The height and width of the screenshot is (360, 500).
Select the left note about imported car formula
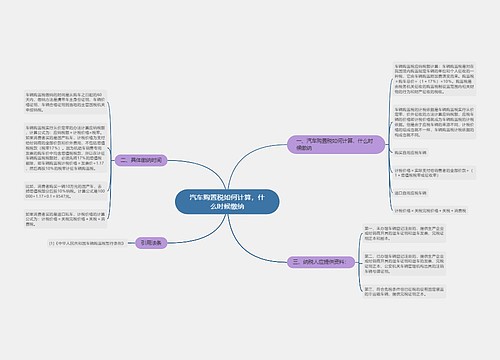click(65, 219)
